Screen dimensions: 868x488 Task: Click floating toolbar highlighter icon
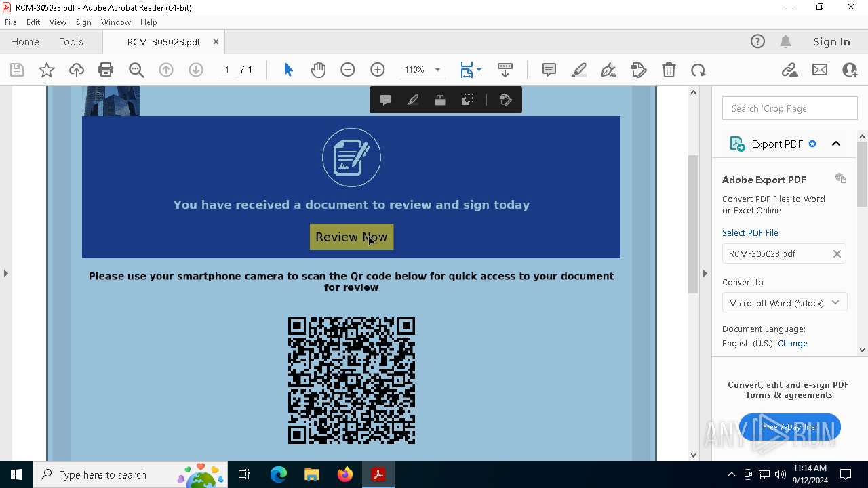click(412, 100)
